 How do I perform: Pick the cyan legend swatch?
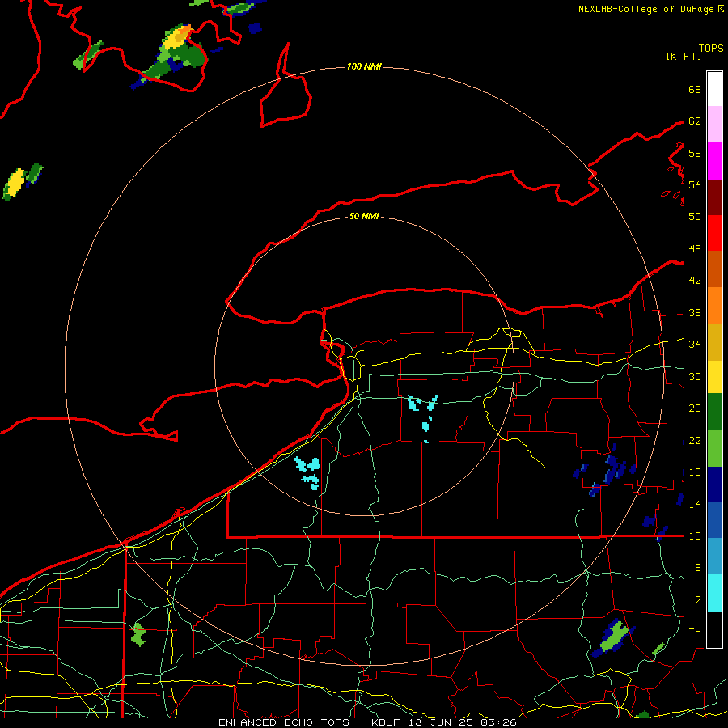714,593
